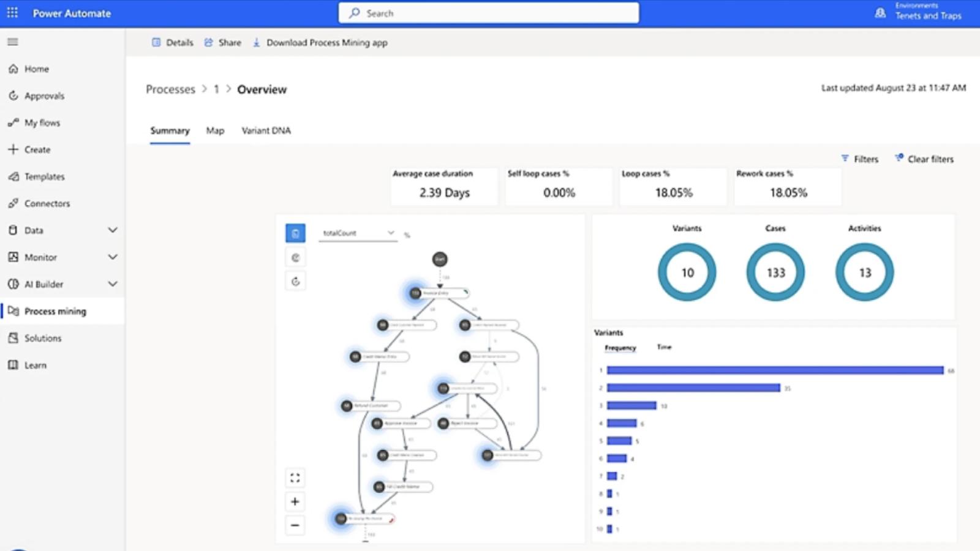Fit process map to screen

click(x=295, y=478)
